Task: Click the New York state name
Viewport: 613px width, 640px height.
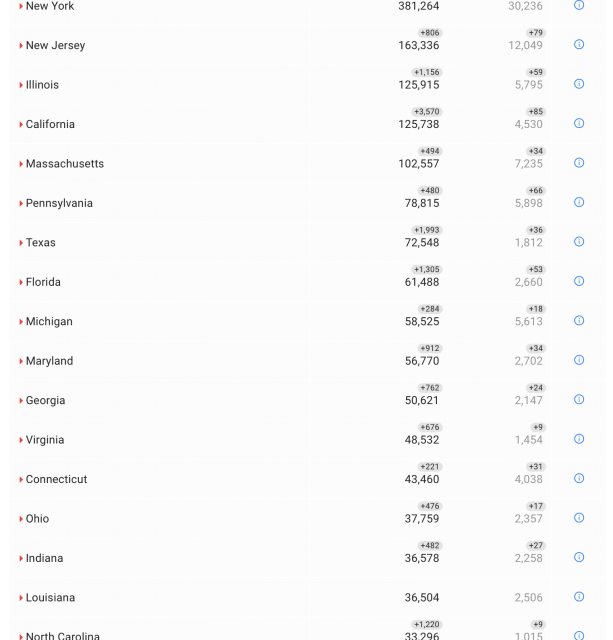Action: (50, 6)
